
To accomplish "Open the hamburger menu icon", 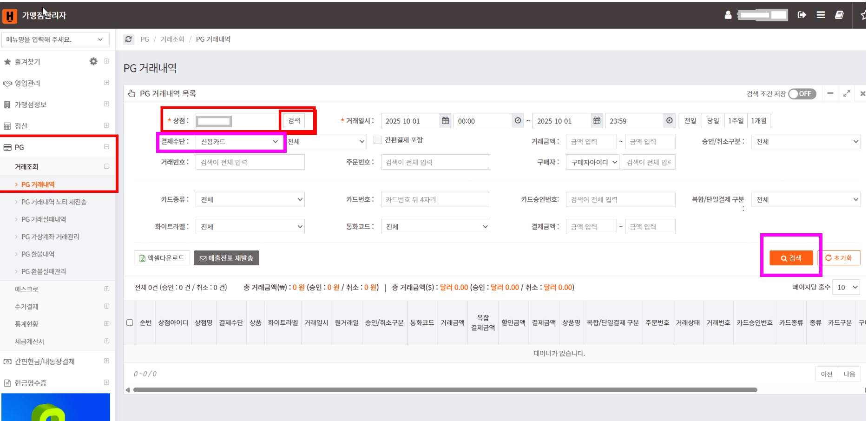I will click(x=821, y=15).
